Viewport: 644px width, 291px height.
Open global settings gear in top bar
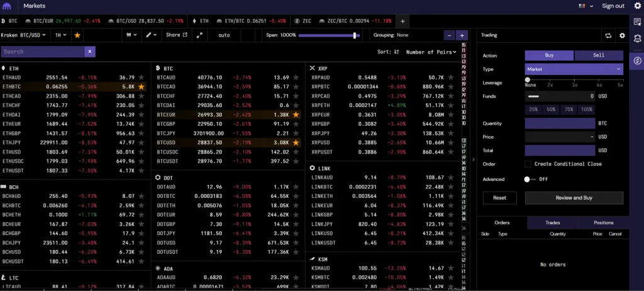click(637, 6)
